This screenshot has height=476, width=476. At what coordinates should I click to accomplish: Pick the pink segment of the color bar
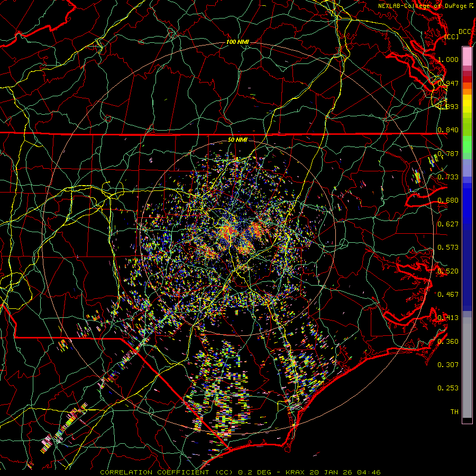(467, 56)
